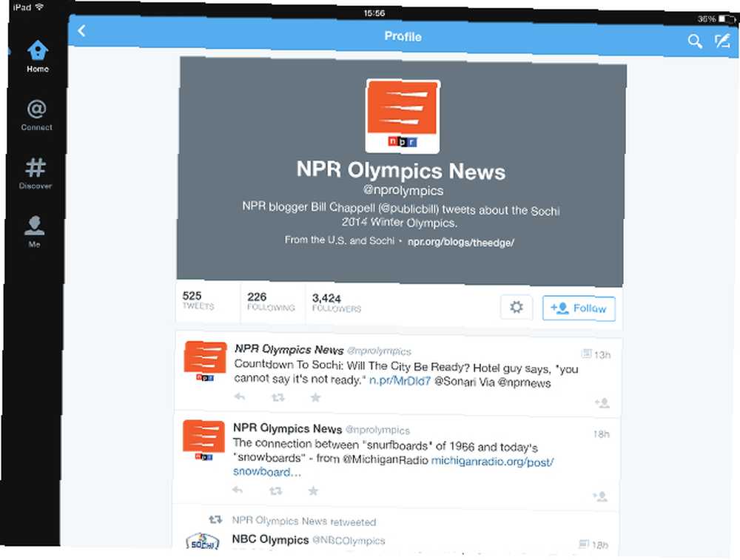Tap the NPR Olympics News profile picture
The width and height of the screenshot is (740, 560).
coord(403,116)
